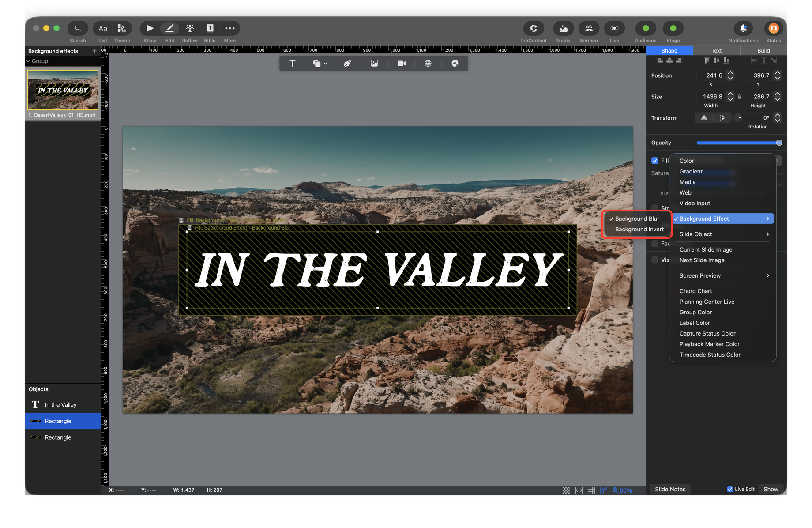Insert a web object with globe icon

pyautogui.click(x=428, y=64)
